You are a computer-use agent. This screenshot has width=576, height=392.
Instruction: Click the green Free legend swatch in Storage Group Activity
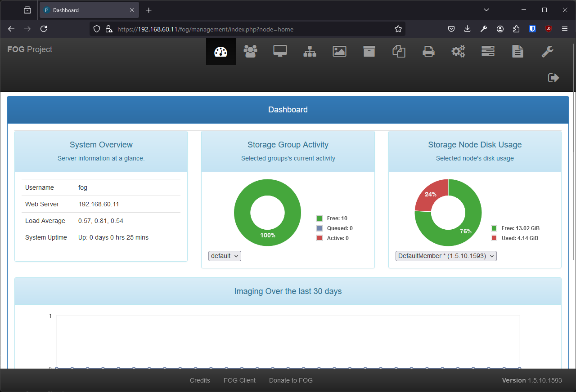point(319,218)
